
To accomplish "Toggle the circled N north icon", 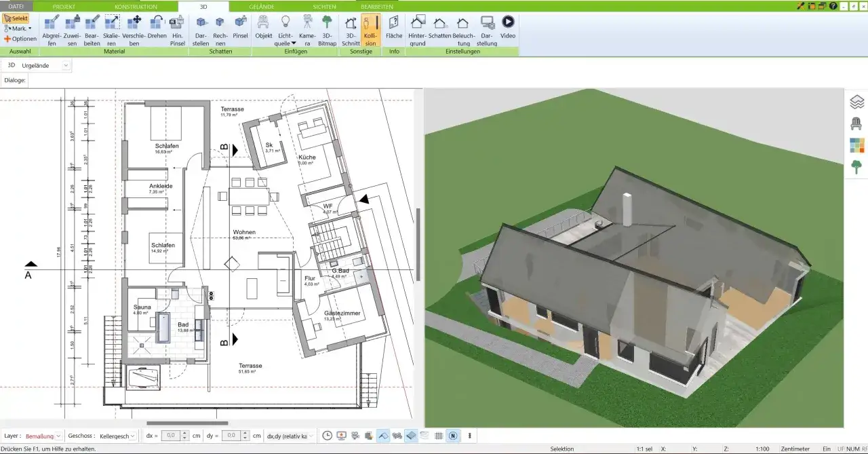I will tap(452, 436).
